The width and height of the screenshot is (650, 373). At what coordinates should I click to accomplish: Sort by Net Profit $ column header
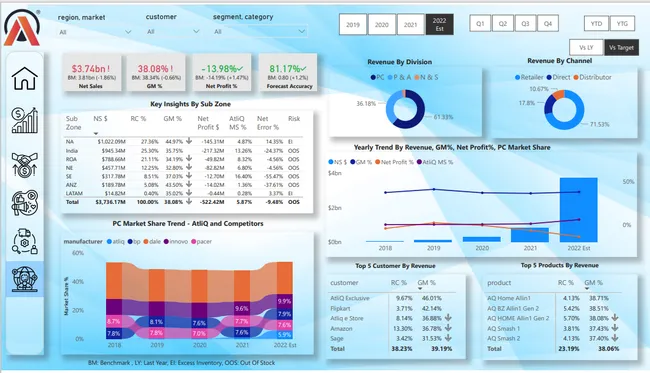point(208,123)
